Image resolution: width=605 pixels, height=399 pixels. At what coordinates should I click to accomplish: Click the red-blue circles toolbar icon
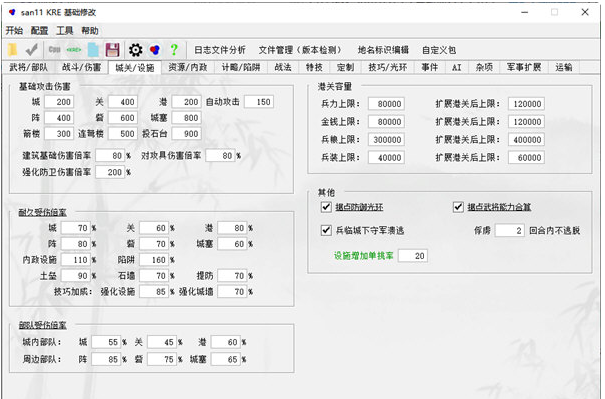click(x=155, y=50)
